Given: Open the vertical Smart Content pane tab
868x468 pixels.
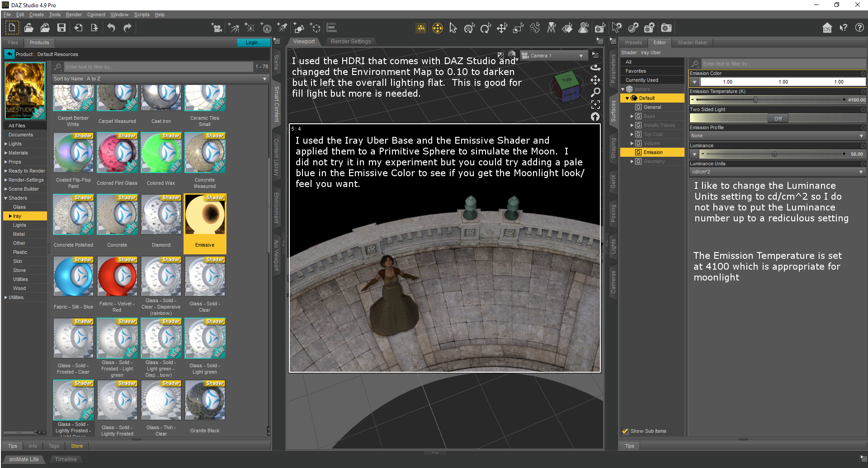Looking at the screenshot, I should [276, 104].
